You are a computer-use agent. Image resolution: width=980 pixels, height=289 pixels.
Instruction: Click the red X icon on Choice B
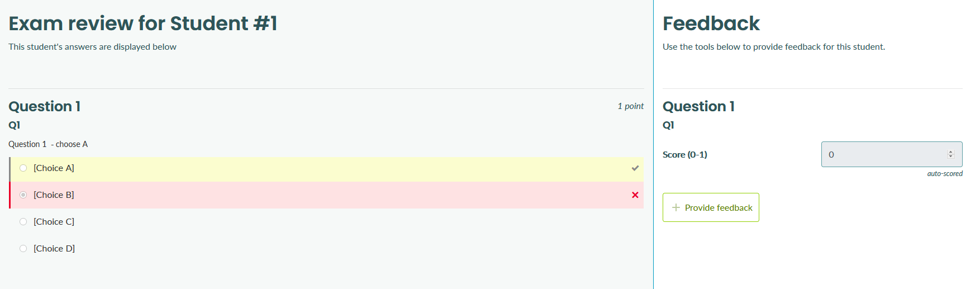[635, 195]
